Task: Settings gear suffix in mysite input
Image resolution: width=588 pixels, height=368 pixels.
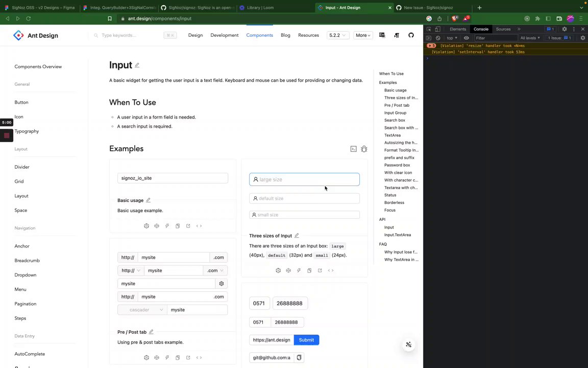Action: pyautogui.click(x=221, y=284)
